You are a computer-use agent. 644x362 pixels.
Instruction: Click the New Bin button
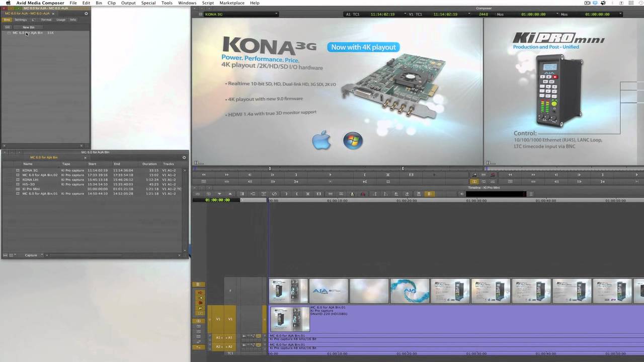tap(29, 27)
